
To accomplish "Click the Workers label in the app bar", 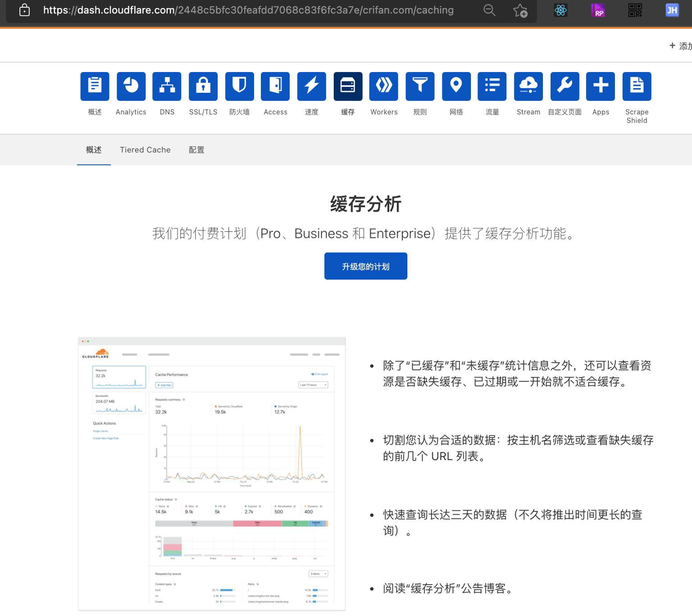I will (x=384, y=112).
